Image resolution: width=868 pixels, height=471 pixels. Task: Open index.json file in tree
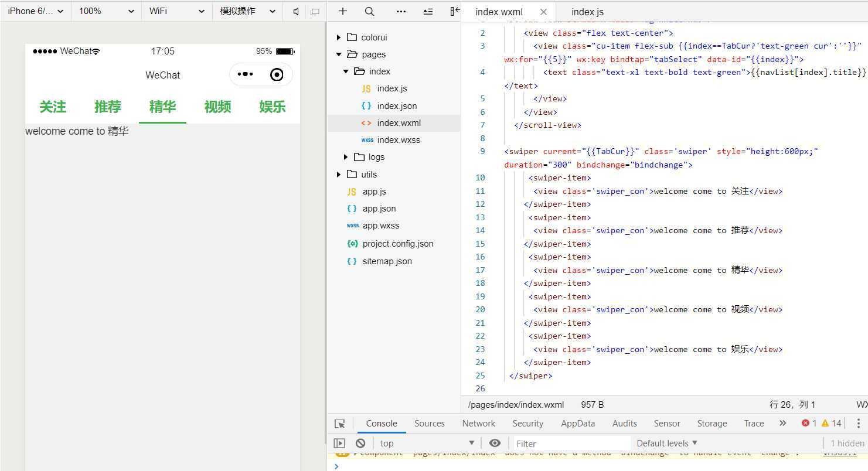coord(396,106)
